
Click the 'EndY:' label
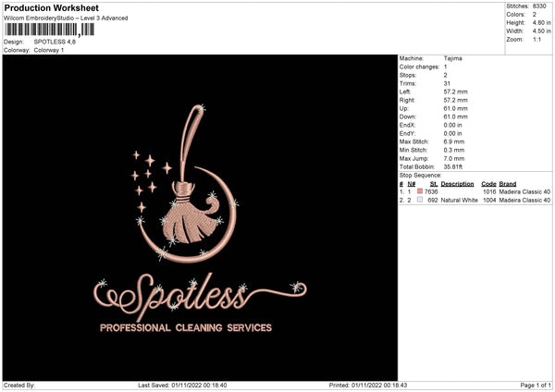coord(407,133)
